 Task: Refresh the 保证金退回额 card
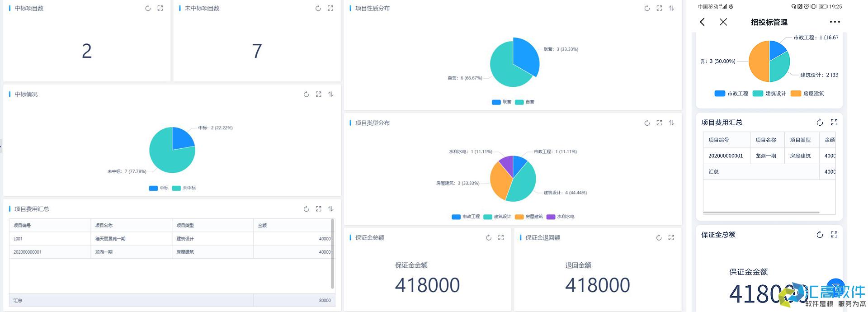(659, 237)
